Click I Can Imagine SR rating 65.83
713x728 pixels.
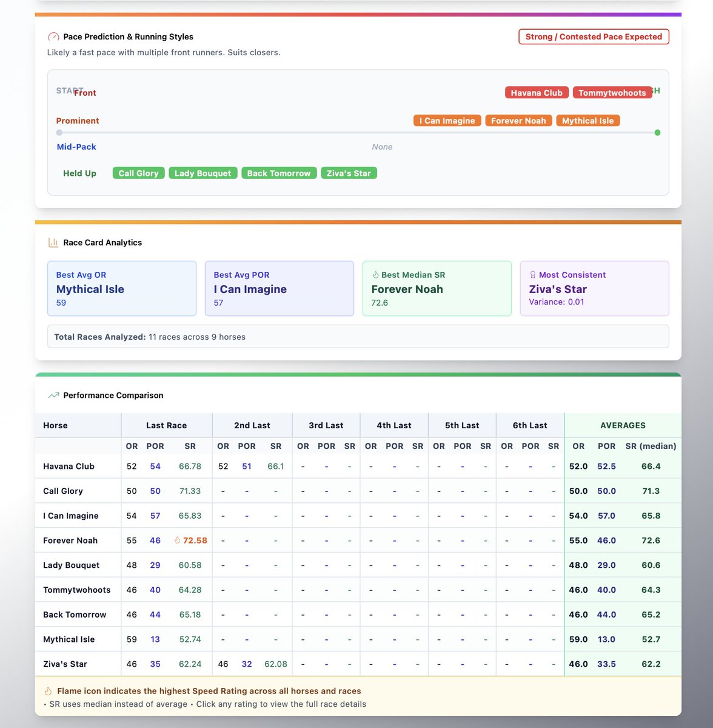coord(190,516)
